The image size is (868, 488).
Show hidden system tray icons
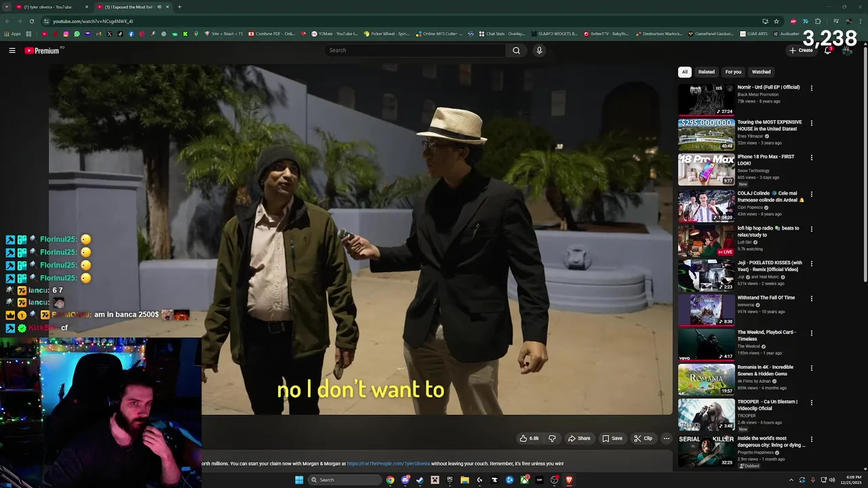pyautogui.click(x=791, y=480)
